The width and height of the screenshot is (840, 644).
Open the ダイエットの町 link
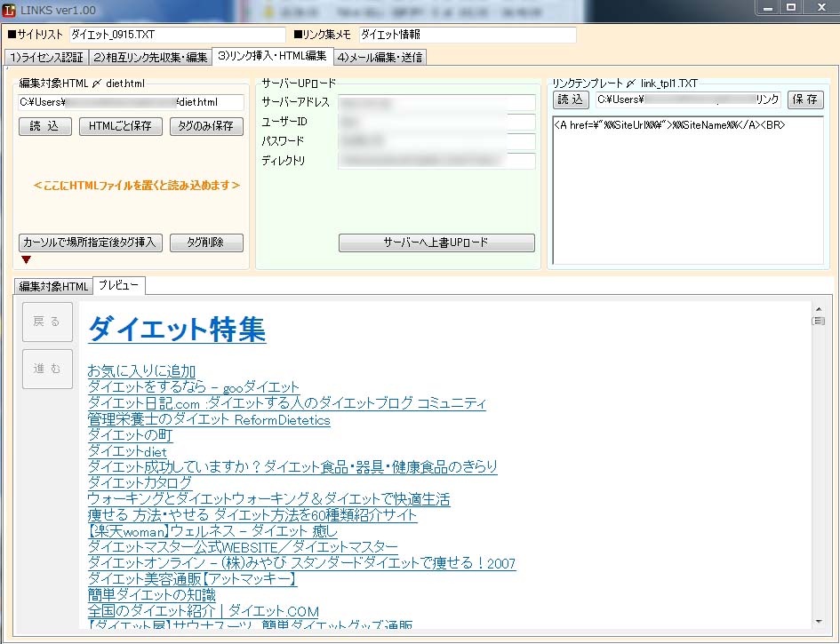click(x=130, y=434)
